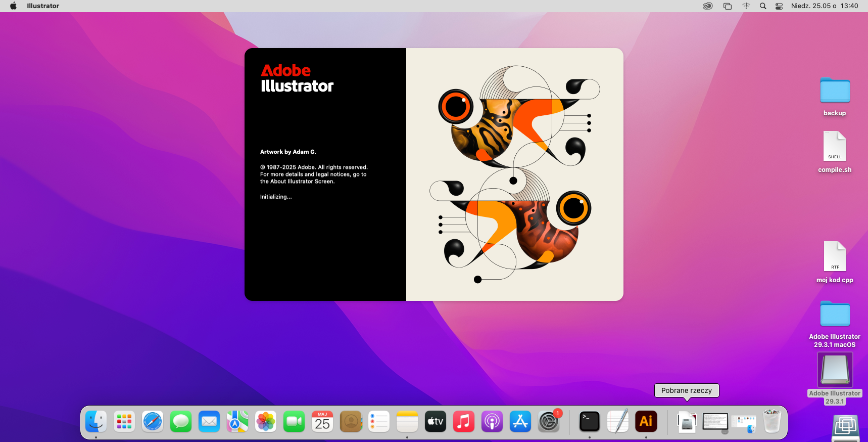Open Spotlight search in menu bar

(763, 6)
